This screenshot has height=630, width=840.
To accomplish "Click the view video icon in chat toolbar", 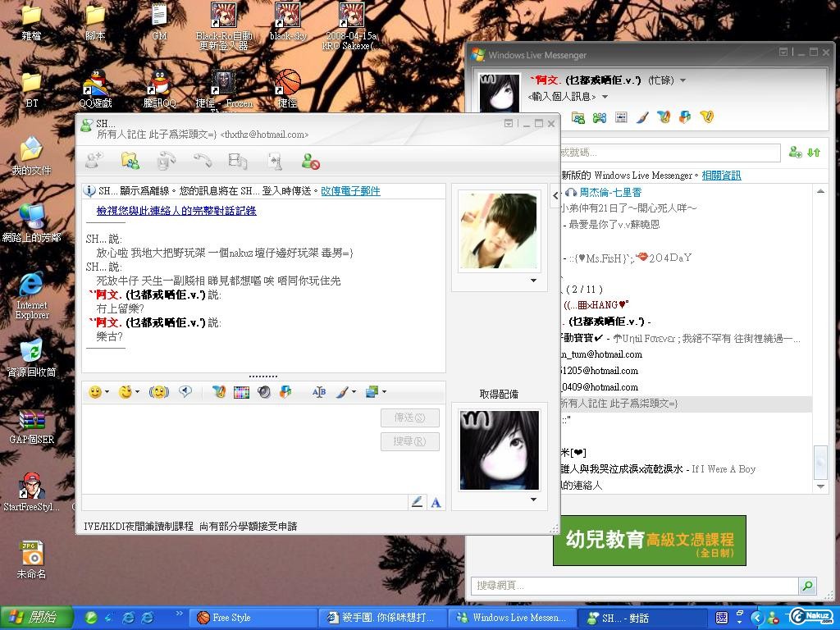I will [x=238, y=161].
